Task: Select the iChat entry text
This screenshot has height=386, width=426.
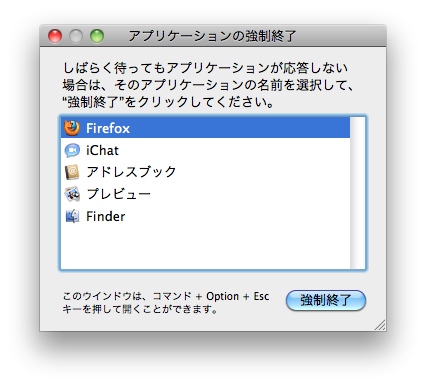Action: [102, 150]
